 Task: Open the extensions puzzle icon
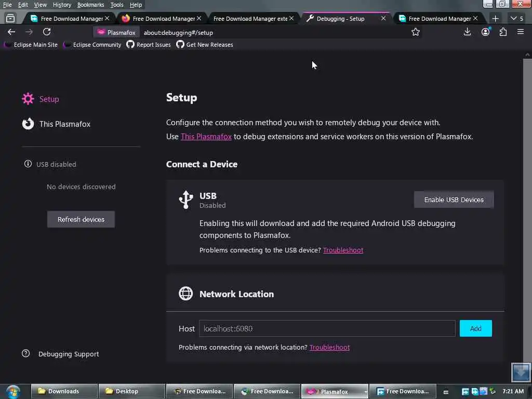503,32
